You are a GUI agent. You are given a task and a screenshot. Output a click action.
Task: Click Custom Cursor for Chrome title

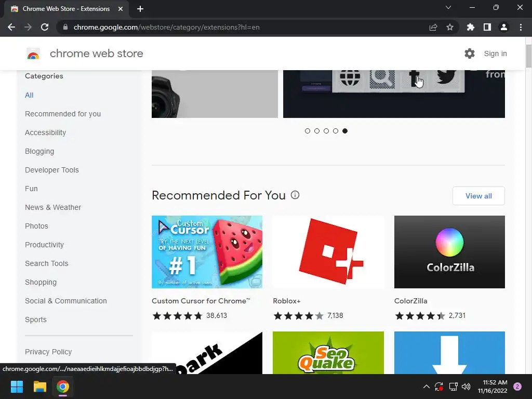[201, 301]
